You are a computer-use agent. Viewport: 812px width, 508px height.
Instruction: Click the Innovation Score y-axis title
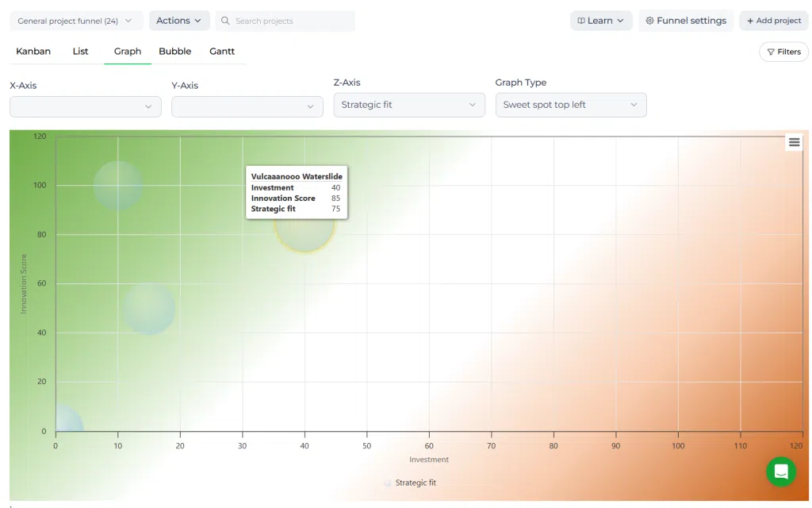23,283
